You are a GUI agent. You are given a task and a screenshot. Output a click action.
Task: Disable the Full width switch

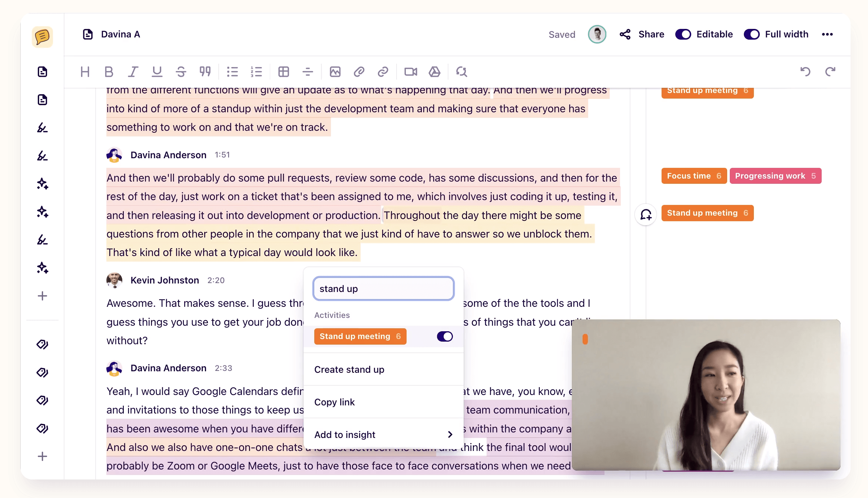click(x=752, y=34)
